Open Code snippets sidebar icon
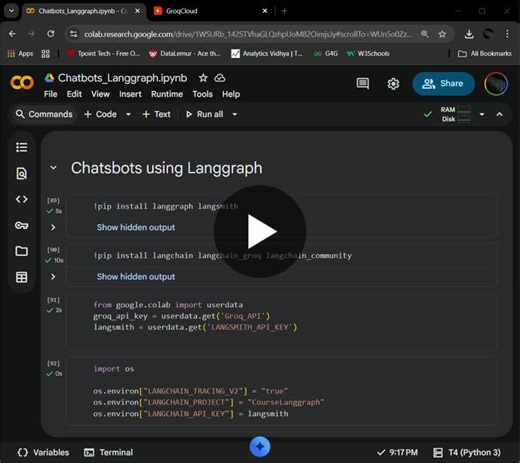 pos(22,199)
